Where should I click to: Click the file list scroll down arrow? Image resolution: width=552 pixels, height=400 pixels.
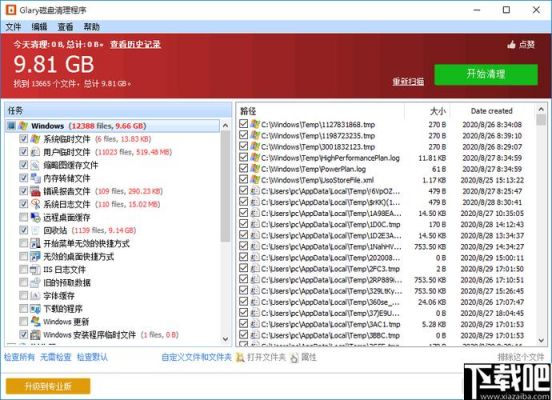click(541, 340)
